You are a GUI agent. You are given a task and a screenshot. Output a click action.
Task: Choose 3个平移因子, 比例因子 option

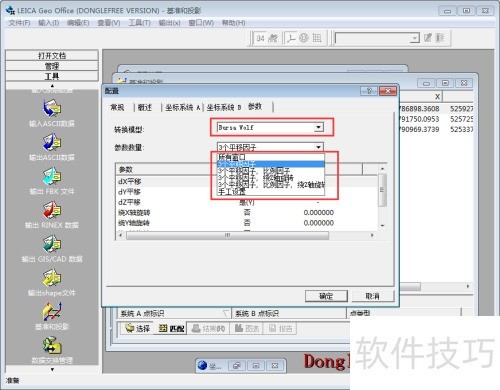pyautogui.click(x=271, y=171)
